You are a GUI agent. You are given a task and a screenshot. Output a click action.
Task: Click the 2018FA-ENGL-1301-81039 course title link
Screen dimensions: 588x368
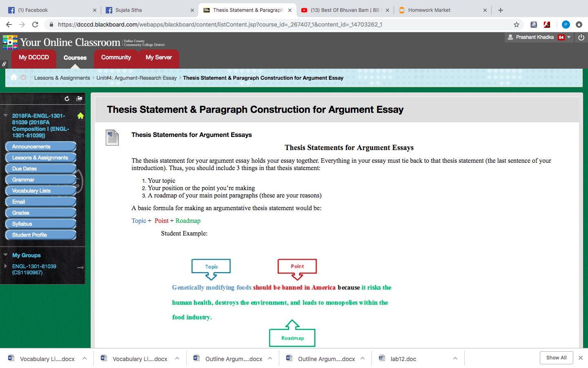coord(40,126)
